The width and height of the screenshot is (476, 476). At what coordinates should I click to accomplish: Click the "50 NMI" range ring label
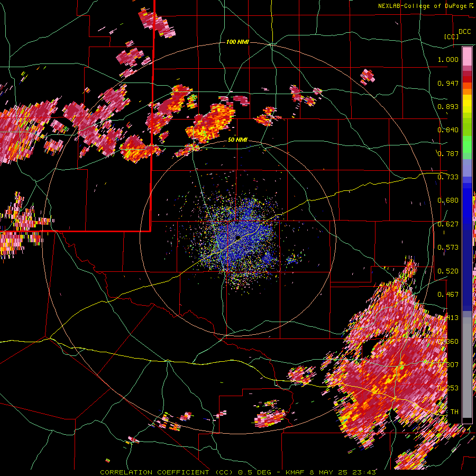point(237,140)
